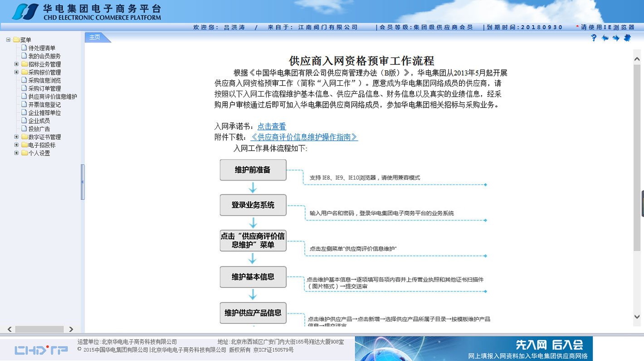Image resolution: width=644 pixels, height=361 pixels.
Task: Open 企业成员 menu item
Action: click(39, 121)
